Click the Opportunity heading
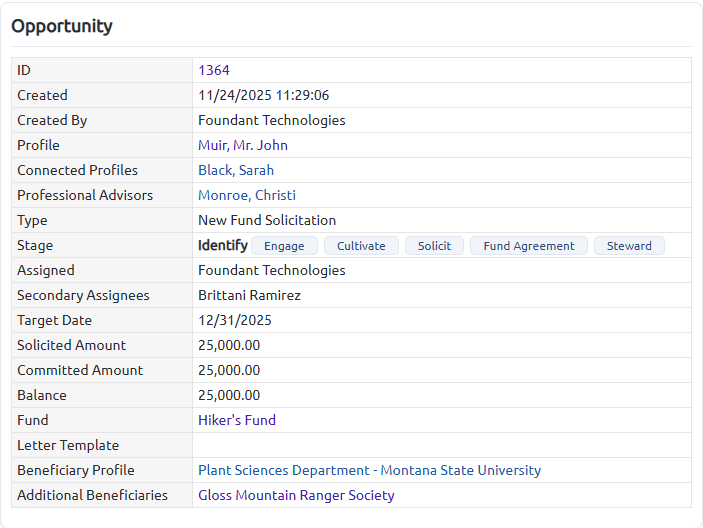This screenshot has height=528, width=703. click(x=61, y=26)
